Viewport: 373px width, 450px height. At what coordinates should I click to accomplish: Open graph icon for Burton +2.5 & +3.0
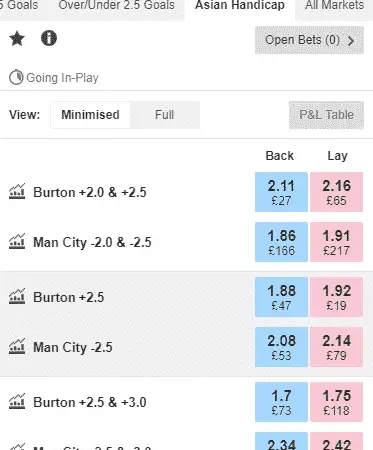17,402
